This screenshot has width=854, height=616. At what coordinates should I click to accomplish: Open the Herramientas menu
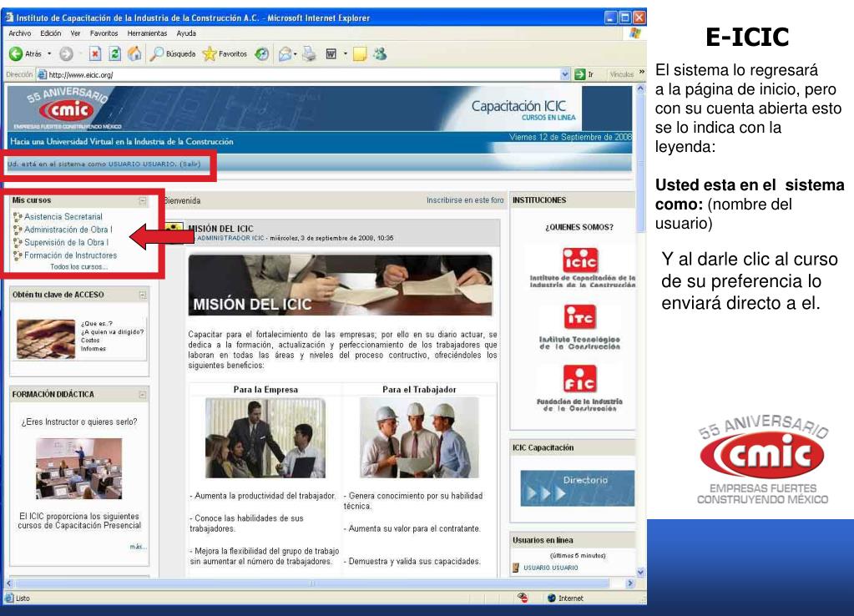point(147,33)
